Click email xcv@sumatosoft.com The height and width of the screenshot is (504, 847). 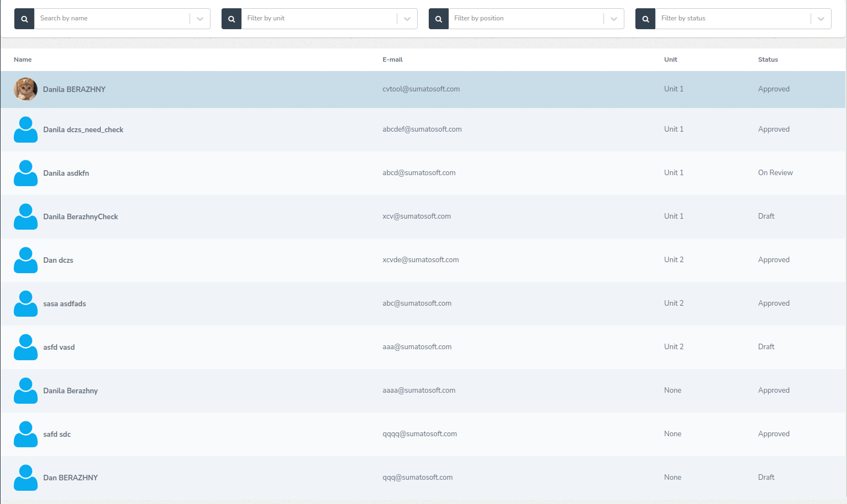pyautogui.click(x=417, y=216)
